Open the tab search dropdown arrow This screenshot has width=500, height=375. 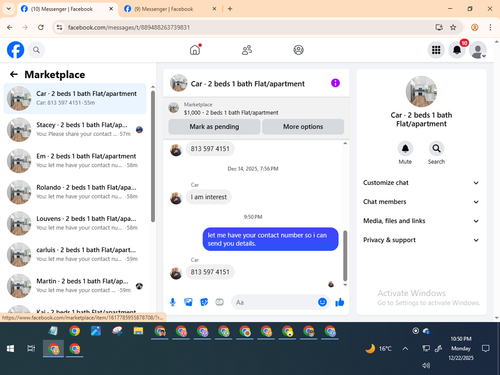pyautogui.click(x=9, y=9)
